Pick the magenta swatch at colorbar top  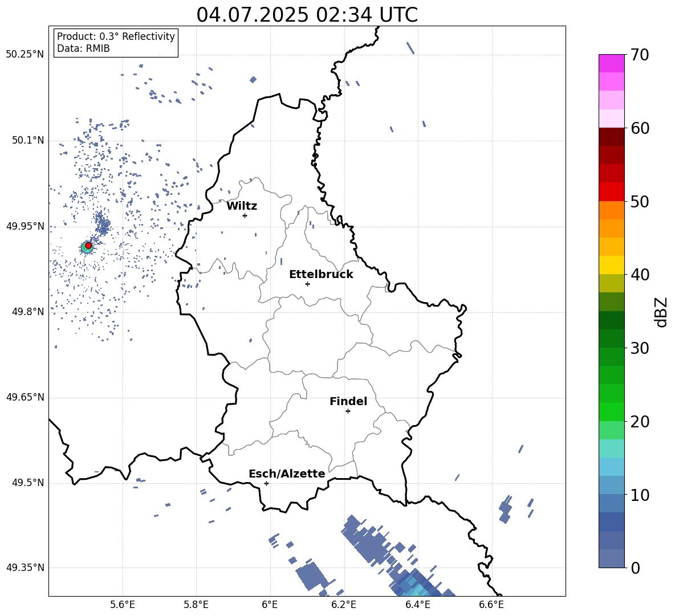611,63
